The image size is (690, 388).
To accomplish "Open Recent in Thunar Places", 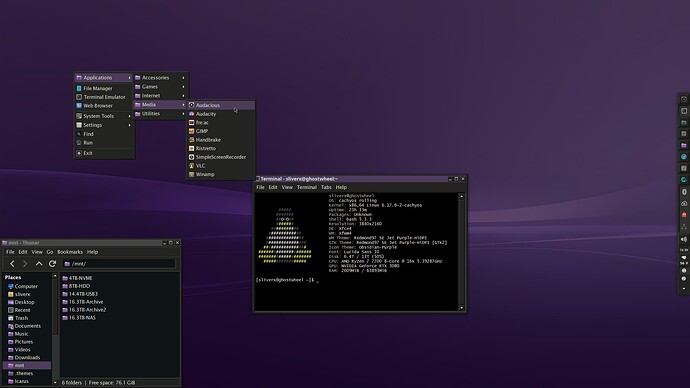I will pos(26,310).
